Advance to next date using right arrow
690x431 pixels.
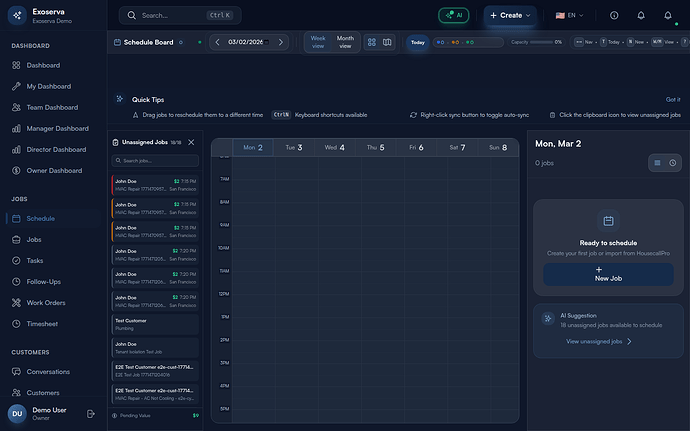point(281,42)
